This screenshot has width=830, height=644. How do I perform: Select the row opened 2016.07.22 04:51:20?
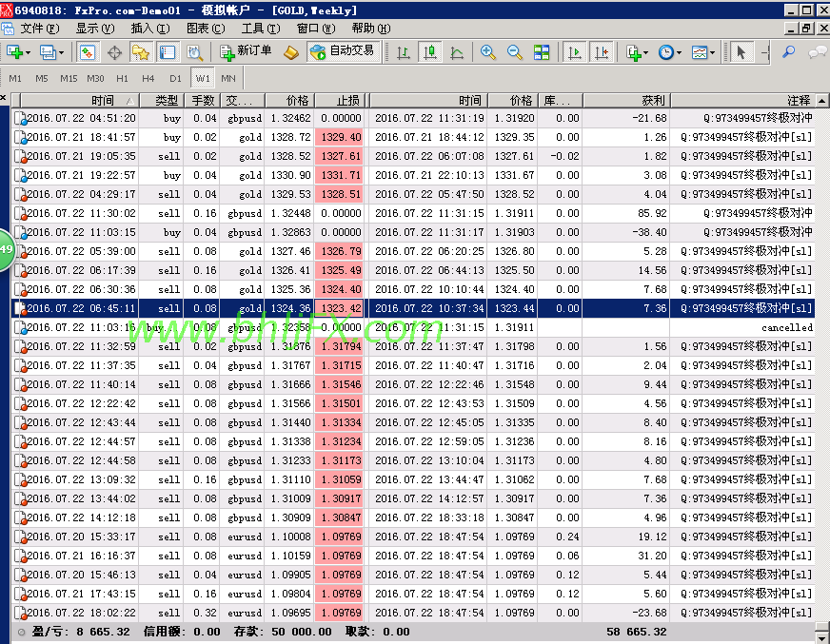(413, 118)
